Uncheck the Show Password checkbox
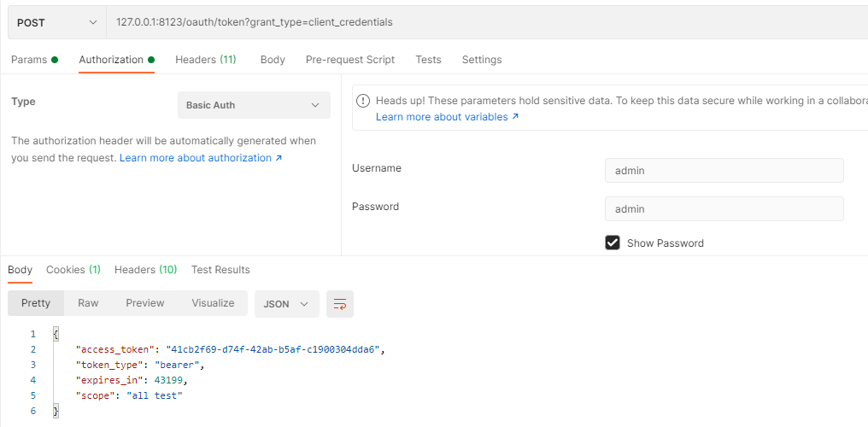 [613, 243]
